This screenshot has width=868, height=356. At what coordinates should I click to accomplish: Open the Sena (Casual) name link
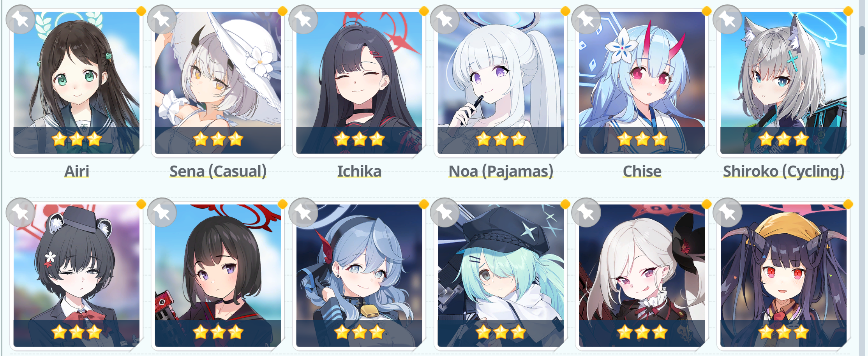coord(218,171)
